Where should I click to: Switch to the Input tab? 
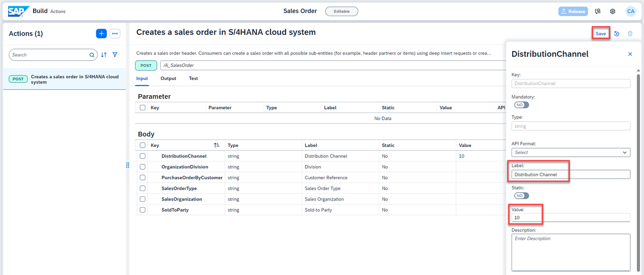coord(142,79)
